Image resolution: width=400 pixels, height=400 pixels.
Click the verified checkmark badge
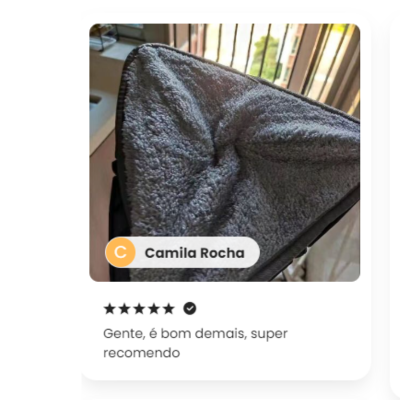pyautogui.click(x=190, y=309)
